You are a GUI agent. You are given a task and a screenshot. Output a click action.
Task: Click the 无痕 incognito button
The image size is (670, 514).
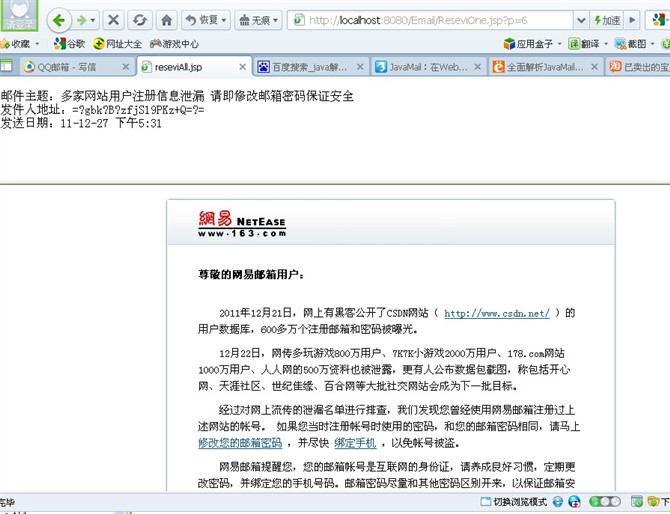coord(255,20)
